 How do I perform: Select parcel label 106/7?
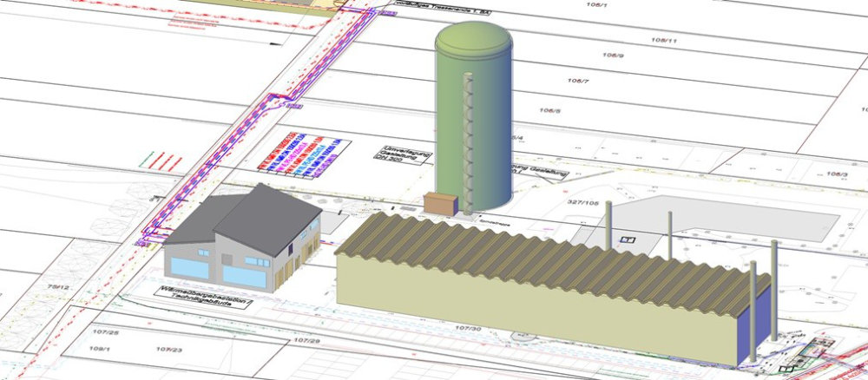[578, 82]
